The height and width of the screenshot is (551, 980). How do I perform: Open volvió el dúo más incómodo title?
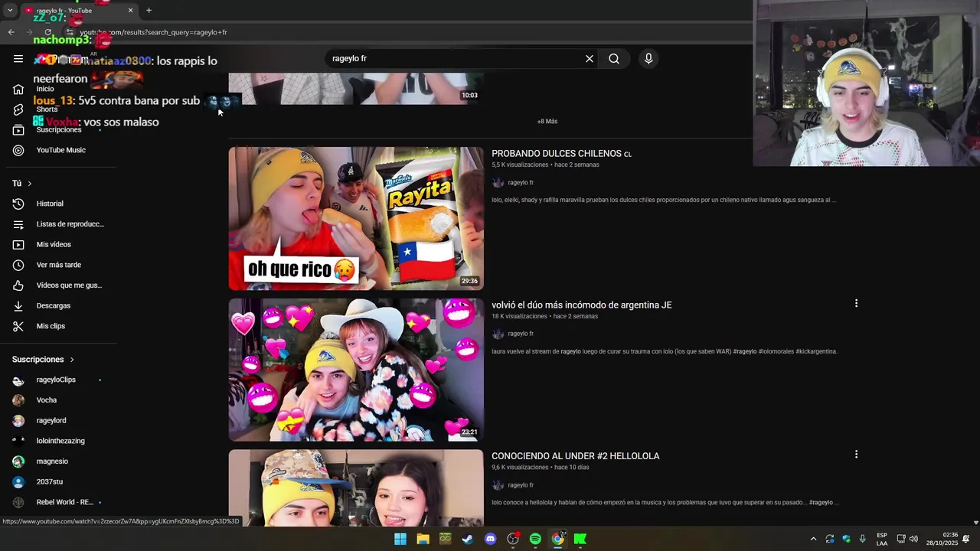click(581, 305)
